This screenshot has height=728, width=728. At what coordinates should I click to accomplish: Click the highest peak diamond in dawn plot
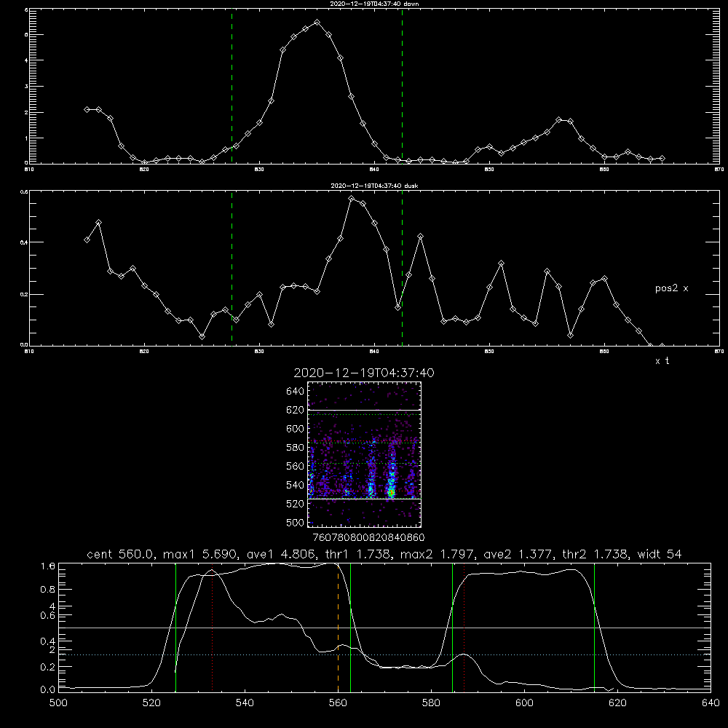coord(317,23)
